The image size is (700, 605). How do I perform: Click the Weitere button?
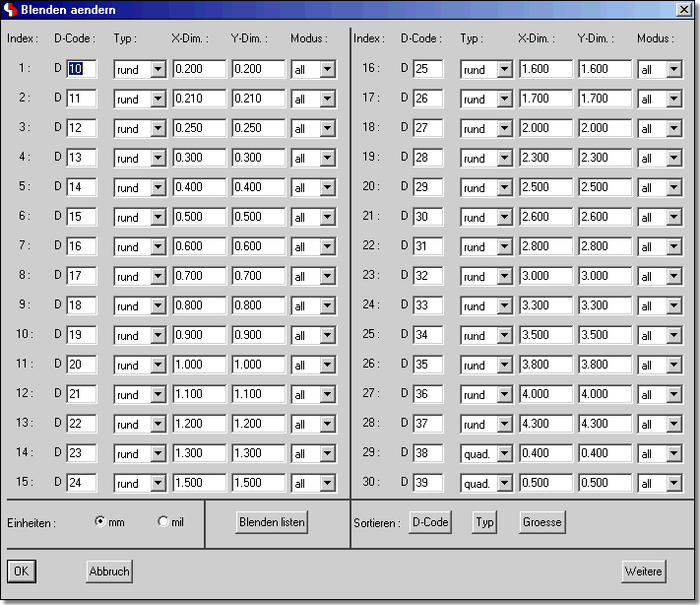(643, 571)
